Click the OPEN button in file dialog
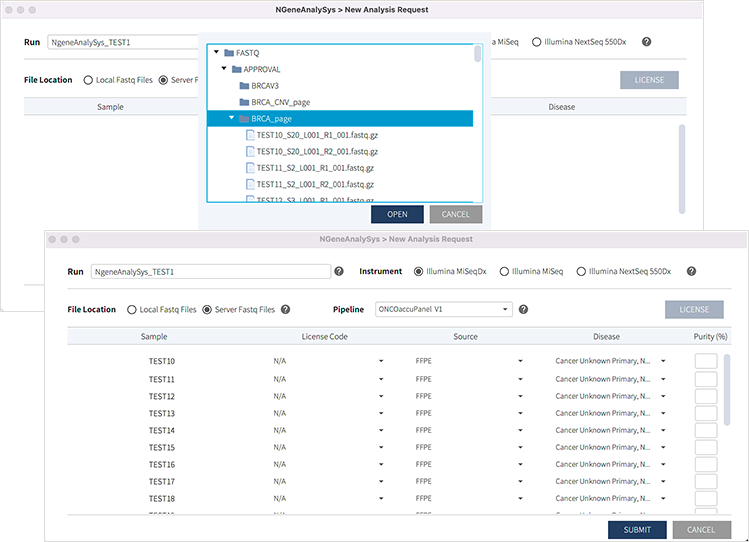 [x=397, y=214]
